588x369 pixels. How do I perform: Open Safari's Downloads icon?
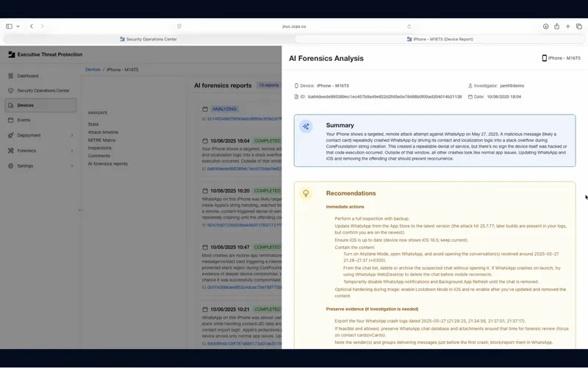[545, 26]
